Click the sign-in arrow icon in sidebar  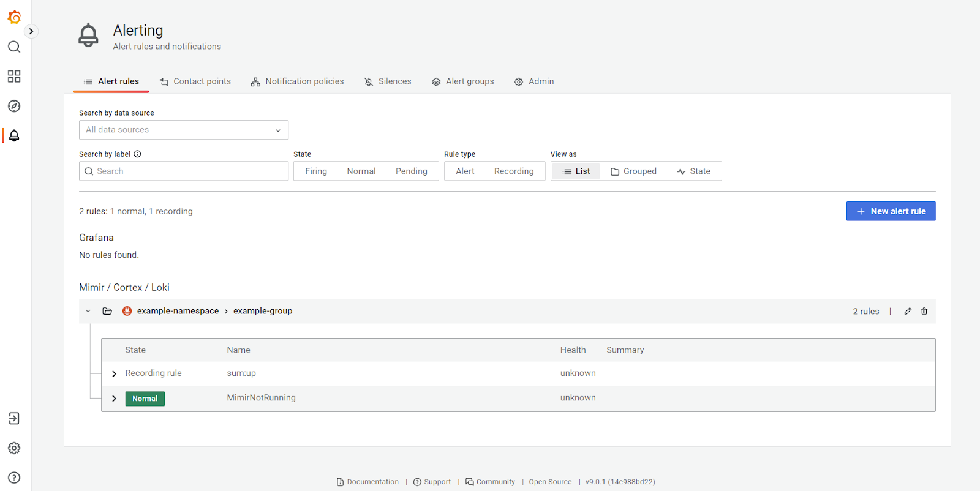[14, 419]
